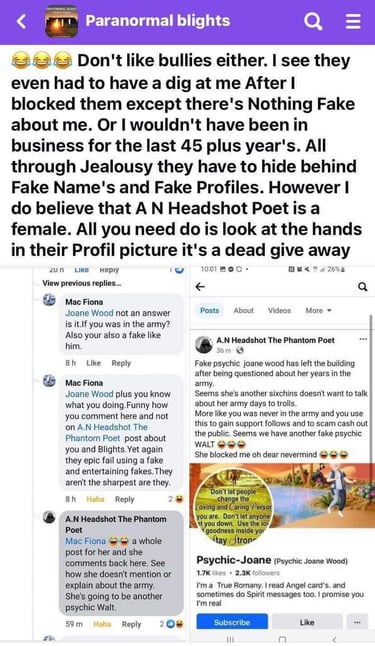
Task: Go back using the purple header arrow
Action: [21, 21]
